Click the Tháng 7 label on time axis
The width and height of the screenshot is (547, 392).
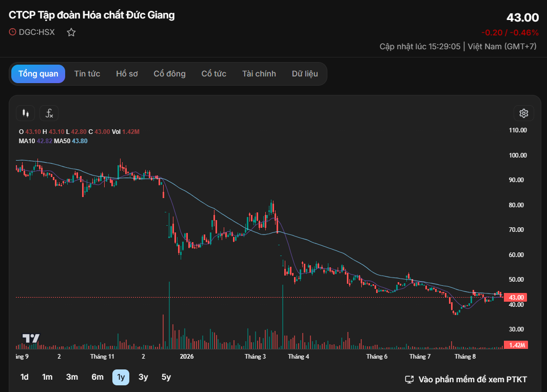pyautogui.click(x=420, y=357)
